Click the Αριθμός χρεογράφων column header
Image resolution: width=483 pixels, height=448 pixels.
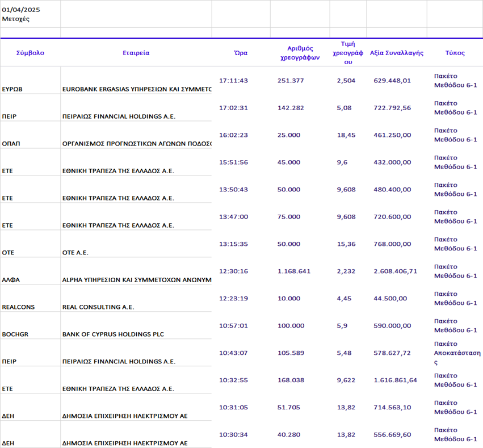point(300,53)
